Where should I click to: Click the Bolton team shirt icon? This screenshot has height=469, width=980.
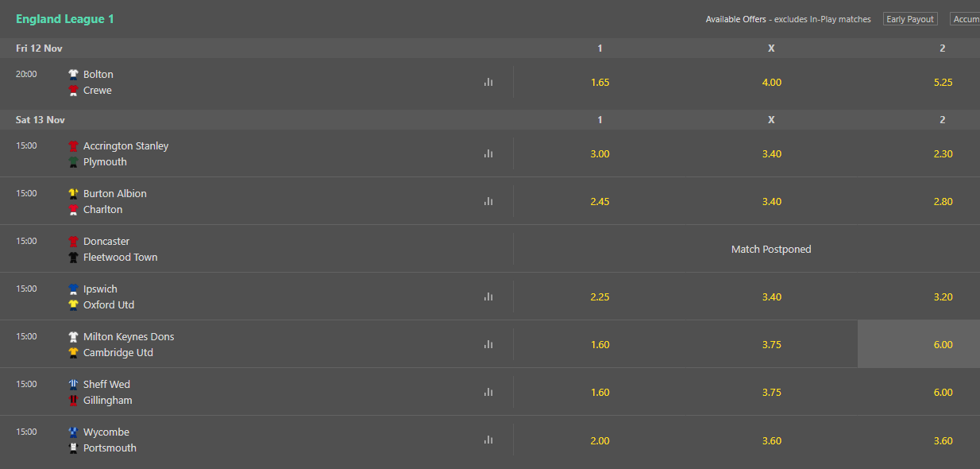[x=73, y=74]
